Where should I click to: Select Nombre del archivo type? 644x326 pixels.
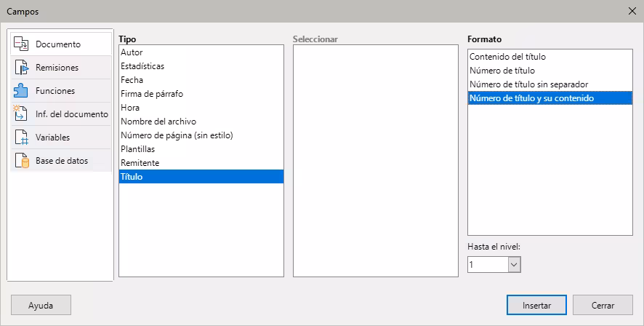[158, 122]
